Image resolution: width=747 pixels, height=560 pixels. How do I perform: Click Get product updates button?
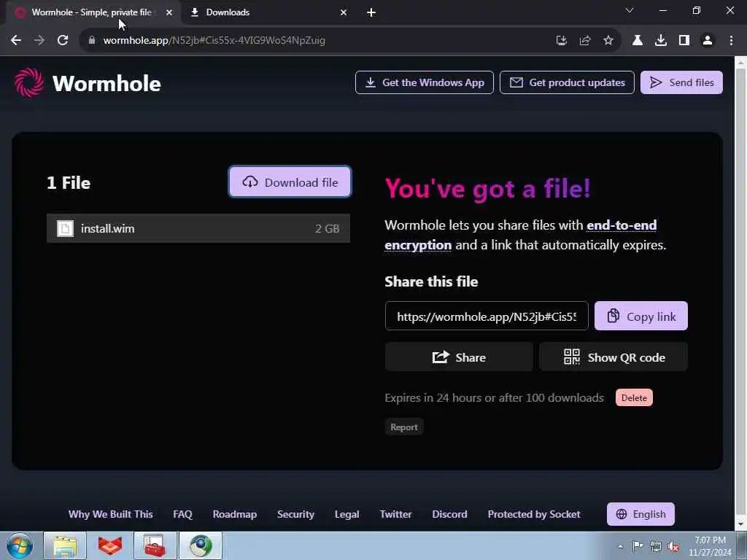(567, 82)
